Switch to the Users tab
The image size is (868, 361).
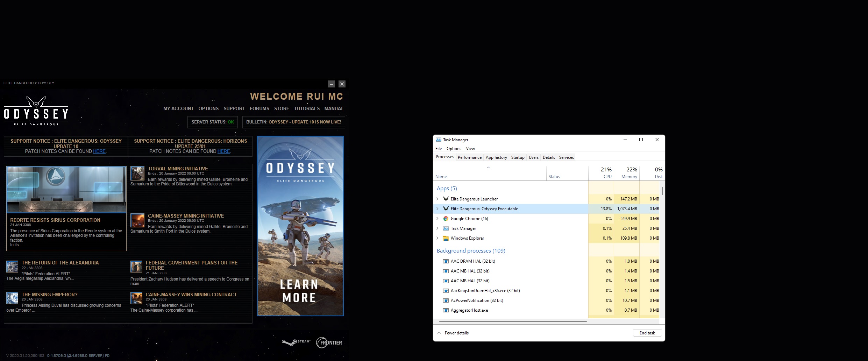(x=534, y=157)
